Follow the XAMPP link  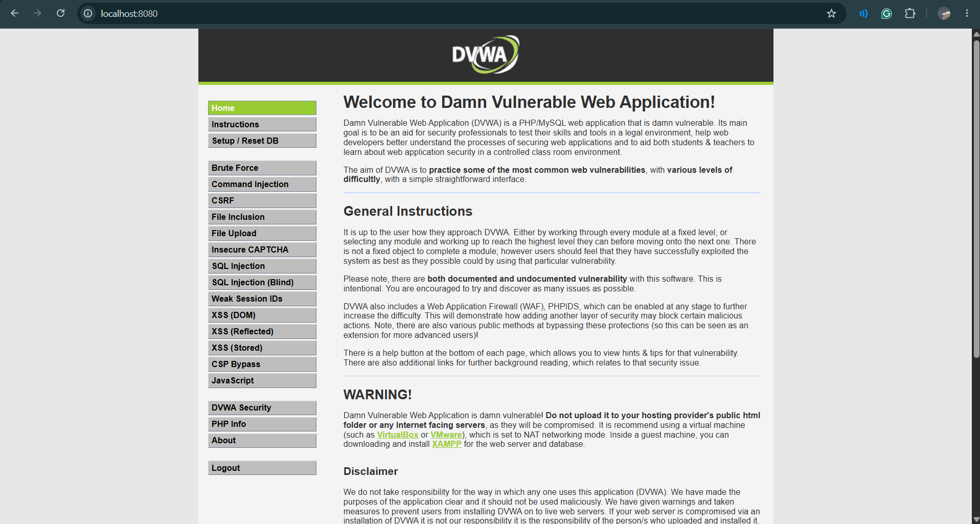point(447,444)
